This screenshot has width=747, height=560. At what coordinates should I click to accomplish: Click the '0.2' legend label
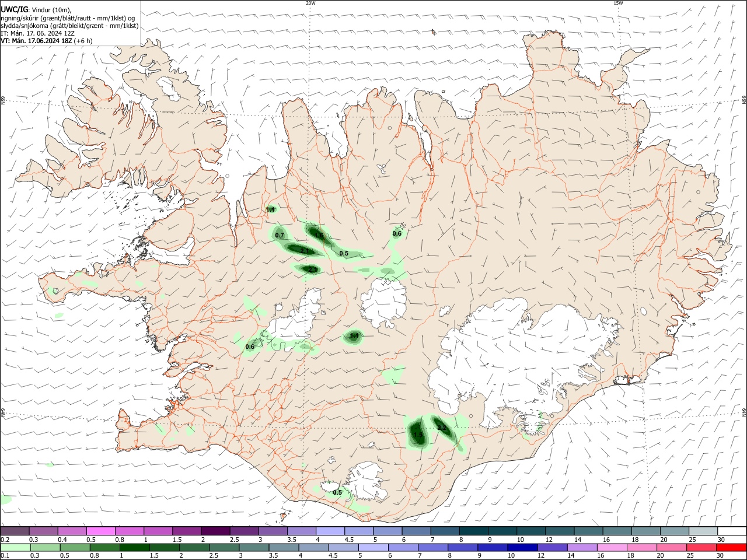click(5, 540)
